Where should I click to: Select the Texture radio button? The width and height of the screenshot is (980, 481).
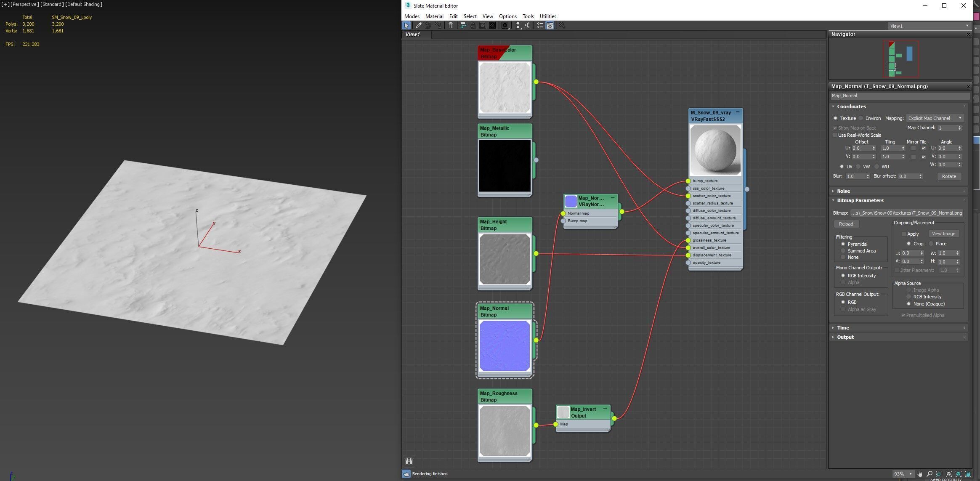pos(836,118)
